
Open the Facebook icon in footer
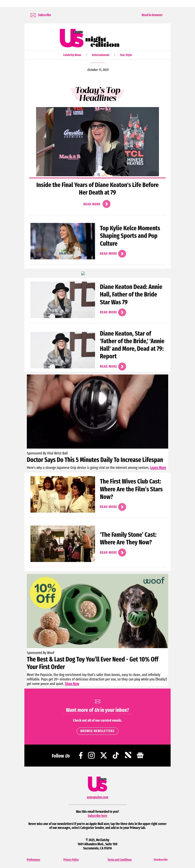[x=81, y=755]
